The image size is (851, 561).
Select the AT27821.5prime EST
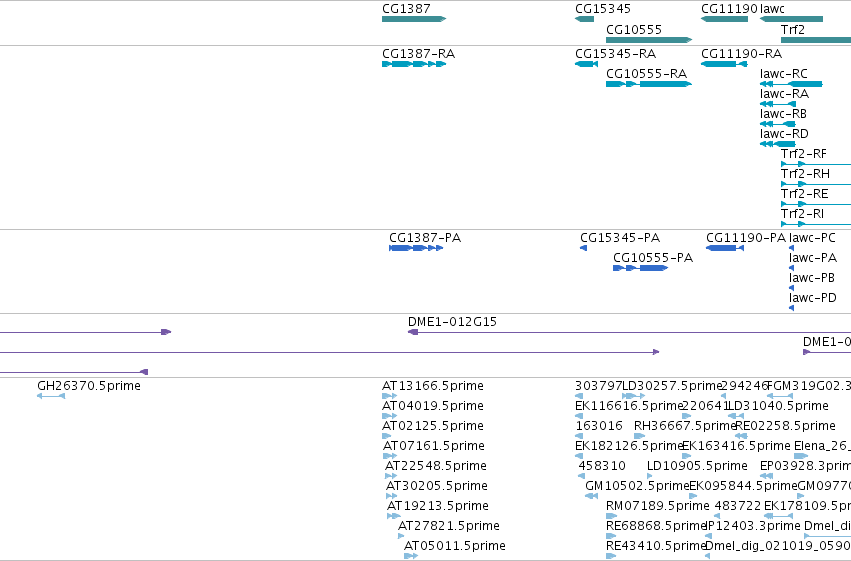401,536
